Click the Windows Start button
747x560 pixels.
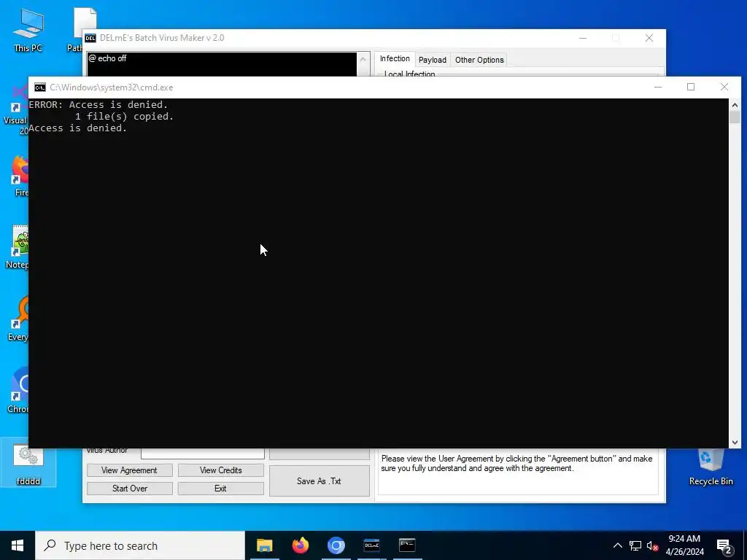click(x=18, y=545)
